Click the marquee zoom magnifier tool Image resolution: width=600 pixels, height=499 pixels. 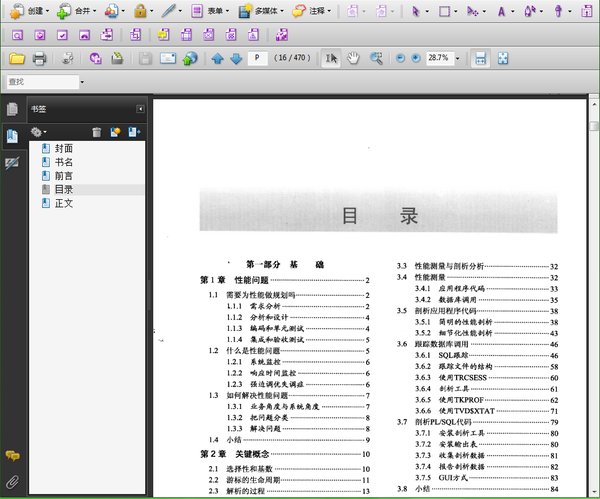point(377,58)
